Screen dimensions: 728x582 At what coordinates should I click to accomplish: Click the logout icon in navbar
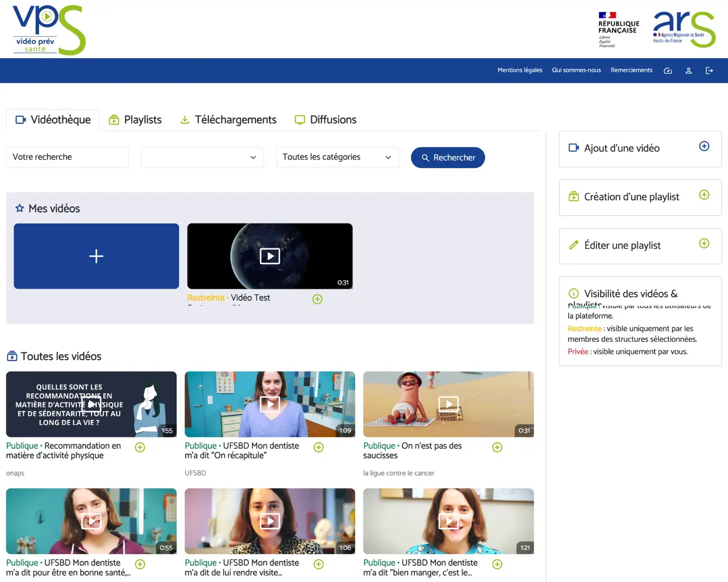click(x=709, y=70)
